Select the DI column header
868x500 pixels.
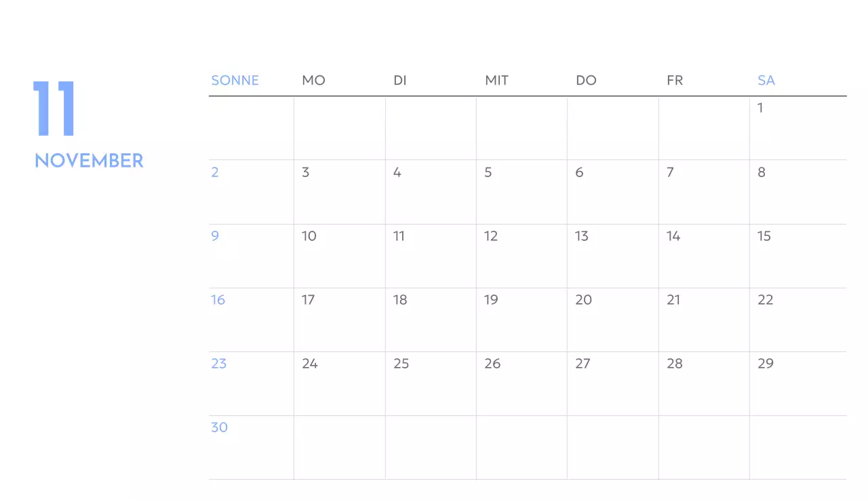point(400,80)
